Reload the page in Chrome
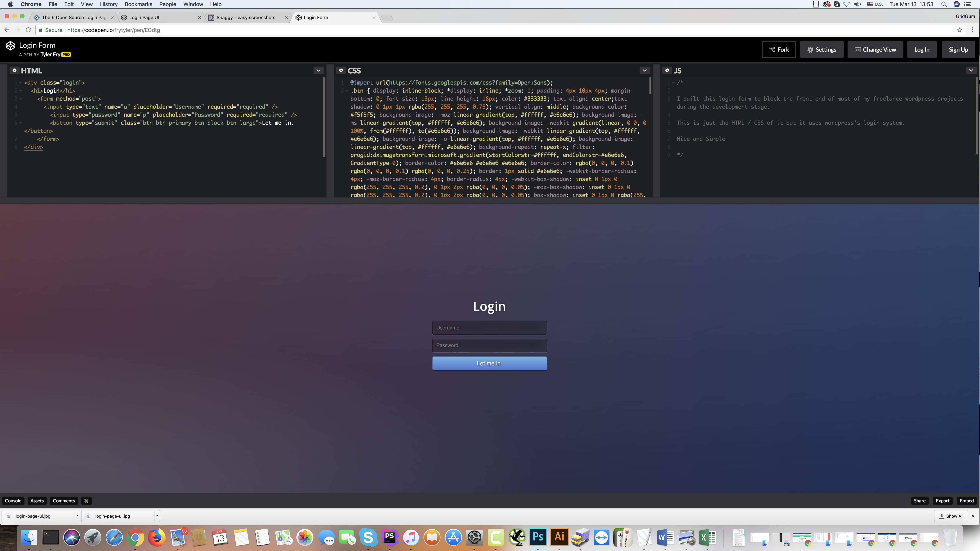 pyautogui.click(x=28, y=30)
